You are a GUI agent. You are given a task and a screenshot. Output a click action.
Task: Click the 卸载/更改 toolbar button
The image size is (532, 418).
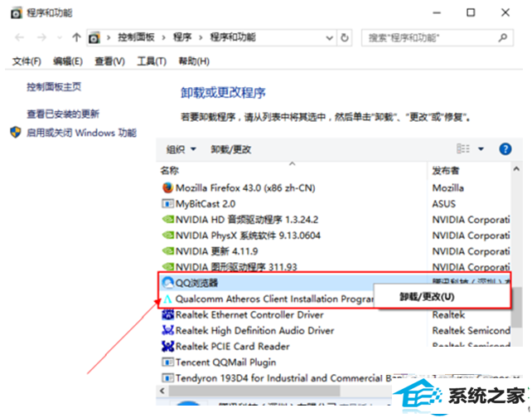(230, 149)
